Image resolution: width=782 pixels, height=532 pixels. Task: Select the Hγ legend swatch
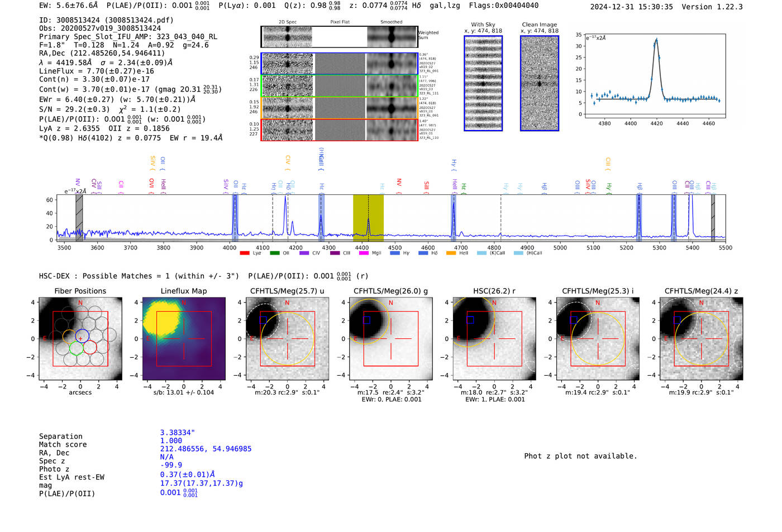coord(395,253)
